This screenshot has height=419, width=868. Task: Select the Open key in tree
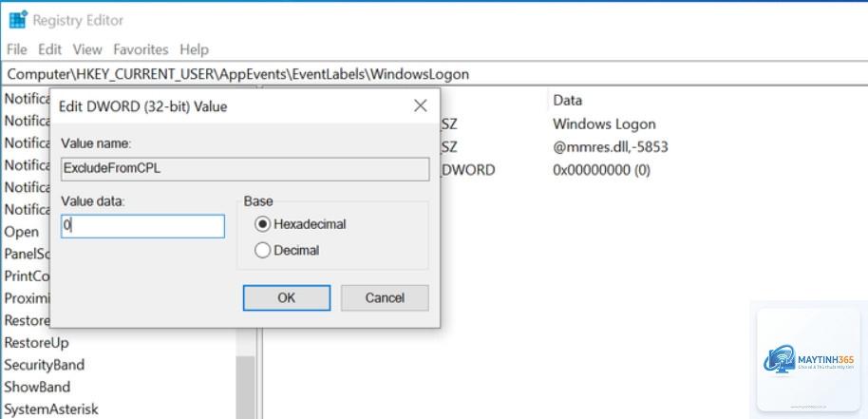point(22,232)
